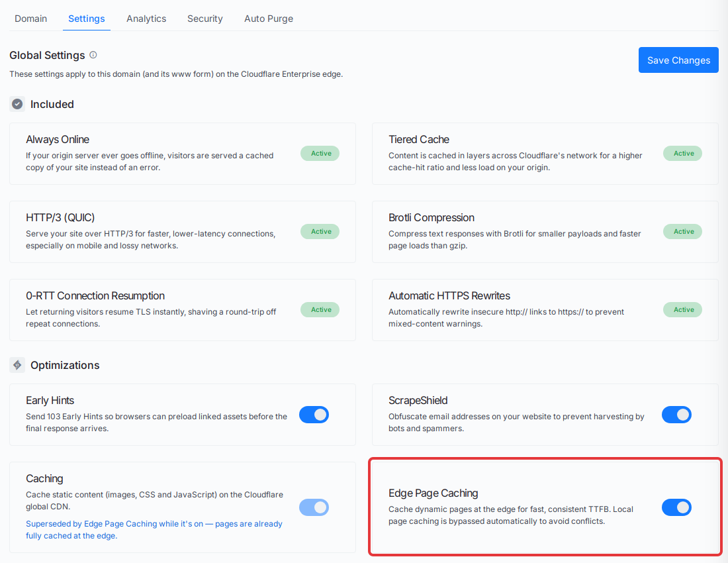This screenshot has height=563, width=728.
Task: Click the Brotli Compression Active badge
Action: coord(682,231)
